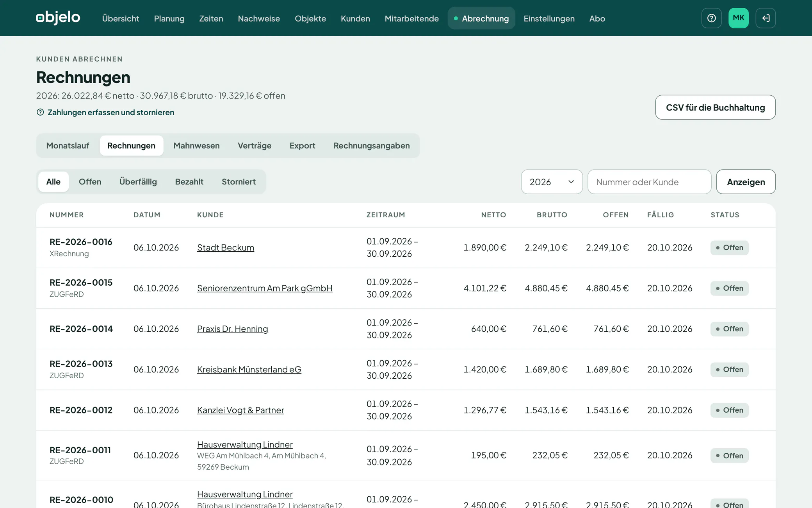
Task: Open the Verträge tab
Action: coord(255,146)
